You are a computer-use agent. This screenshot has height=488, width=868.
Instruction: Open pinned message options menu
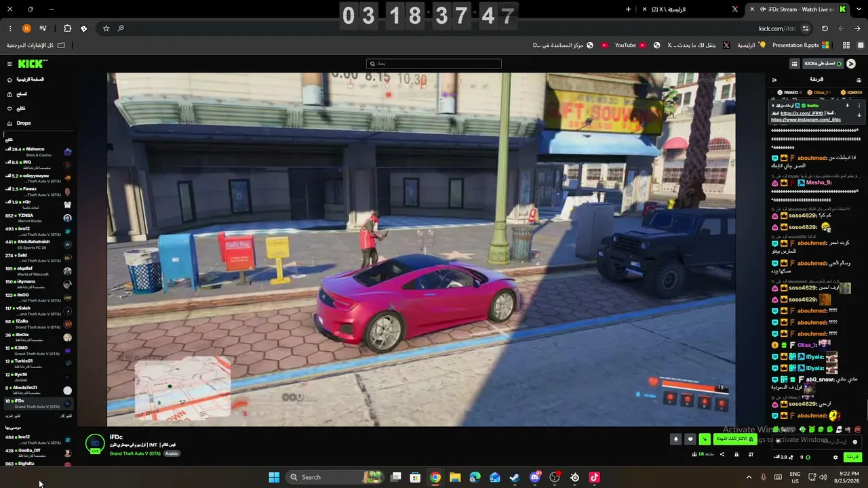click(859, 106)
